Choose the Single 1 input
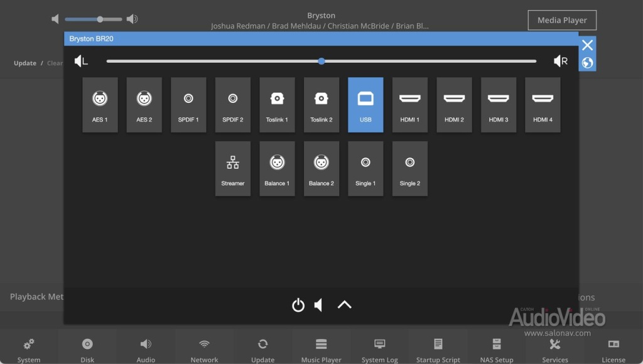This screenshot has height=364, width=643. [365, 168]
